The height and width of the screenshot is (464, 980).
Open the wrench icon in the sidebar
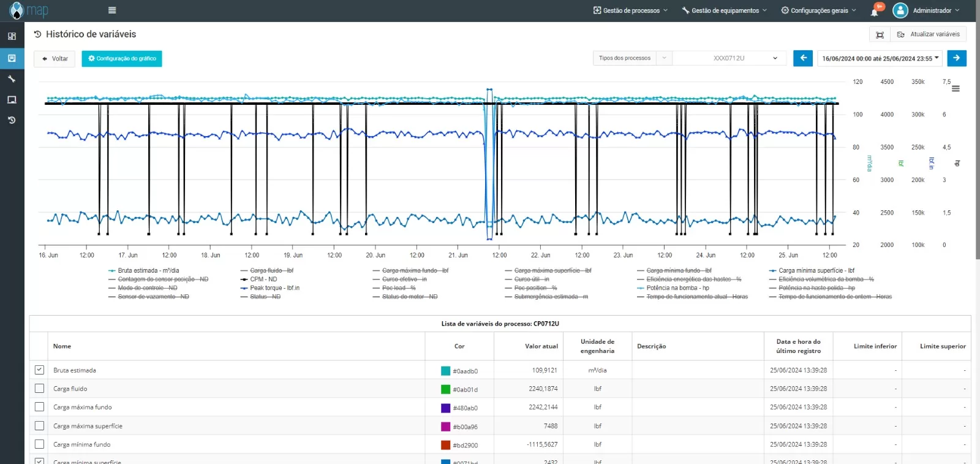tap(12, 79)
